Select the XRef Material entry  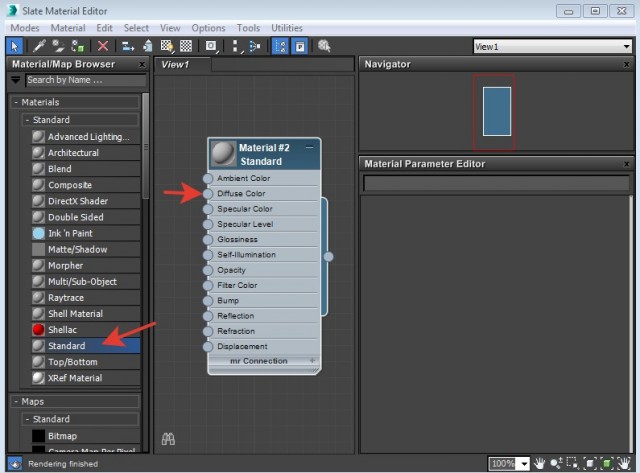(86, 378)
